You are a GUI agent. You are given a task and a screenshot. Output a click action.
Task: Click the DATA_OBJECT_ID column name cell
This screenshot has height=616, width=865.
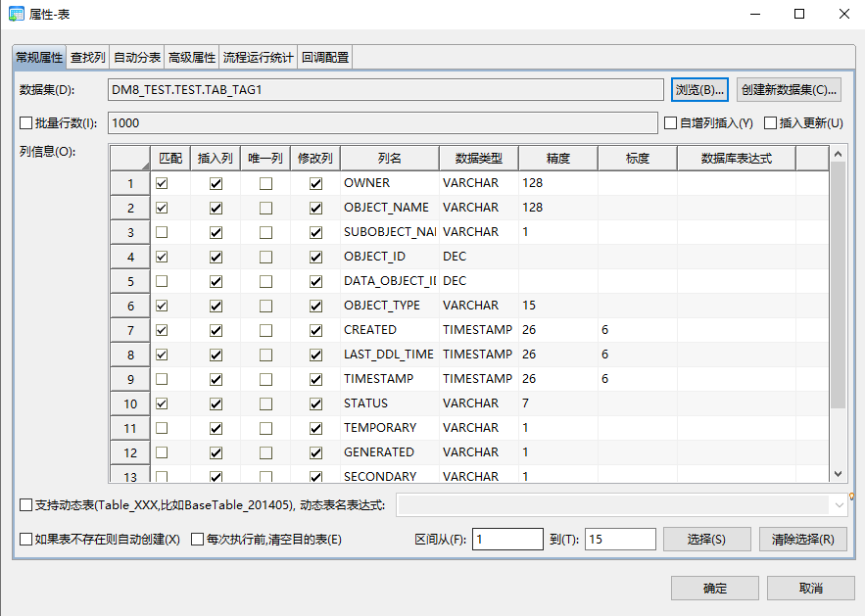[x=390, y=281]
